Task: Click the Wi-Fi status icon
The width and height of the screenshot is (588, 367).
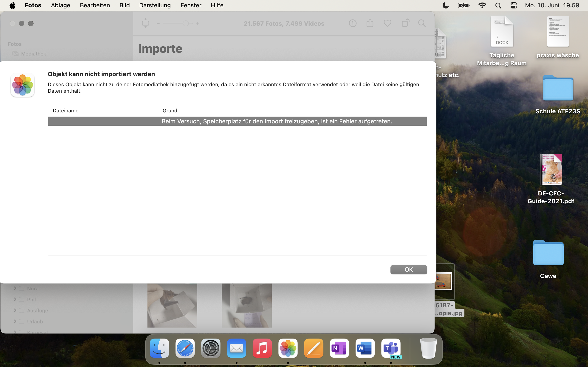Action: click(x=482, y=5)
